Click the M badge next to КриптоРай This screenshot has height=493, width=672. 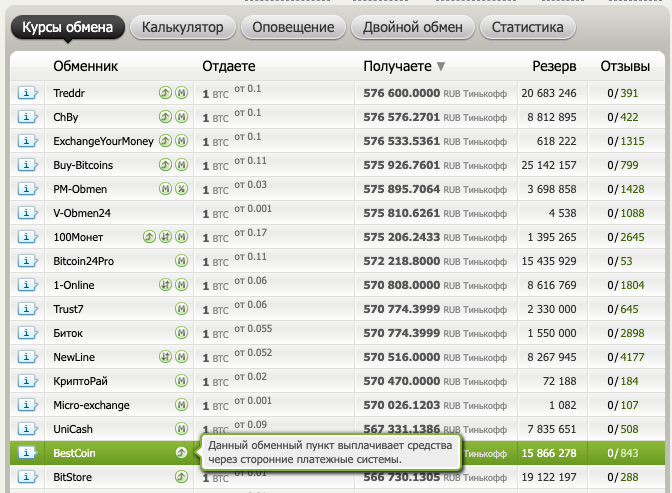182,381
